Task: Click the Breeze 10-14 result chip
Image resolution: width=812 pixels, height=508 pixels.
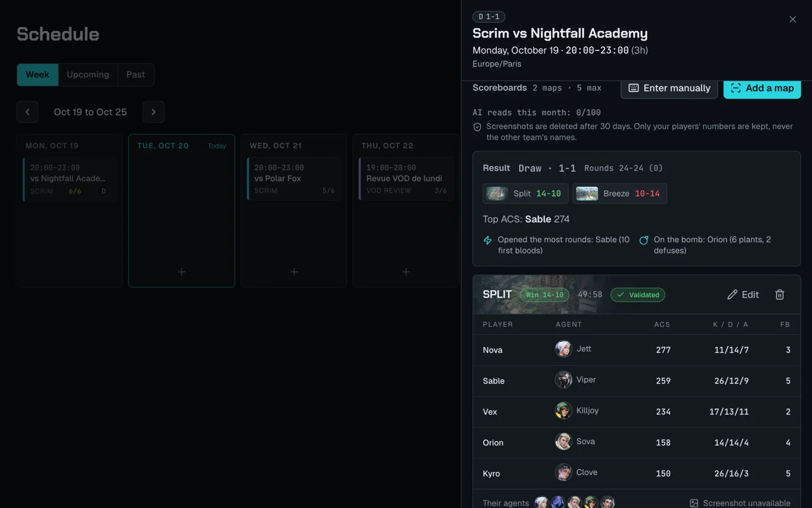Action: click(x=620, y=194)
